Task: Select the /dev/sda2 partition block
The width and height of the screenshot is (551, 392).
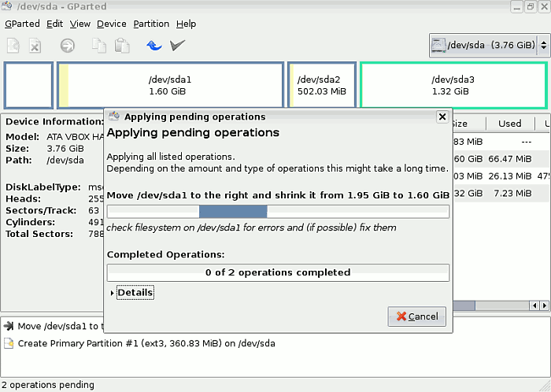Action: click(322, 85)
